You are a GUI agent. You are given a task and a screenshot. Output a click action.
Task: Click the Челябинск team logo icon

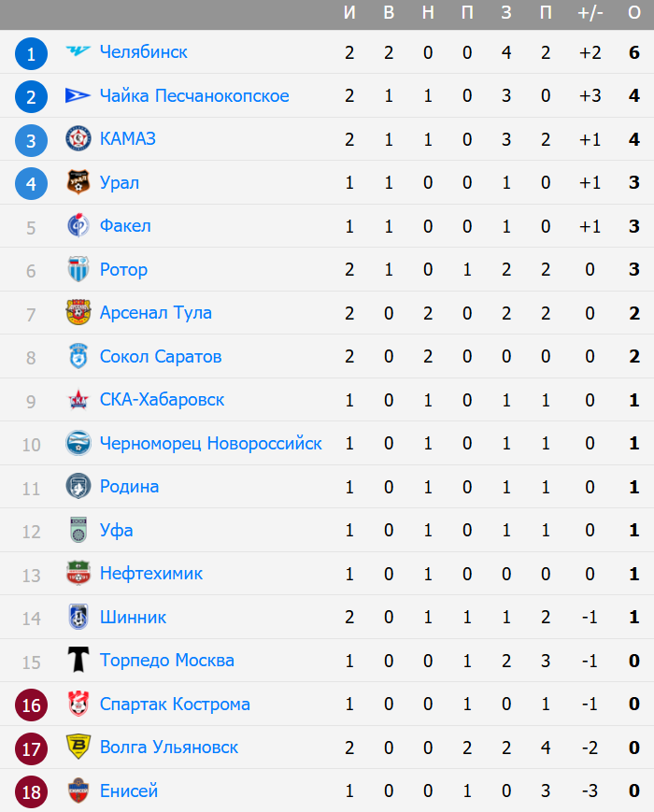pos(78,51)
